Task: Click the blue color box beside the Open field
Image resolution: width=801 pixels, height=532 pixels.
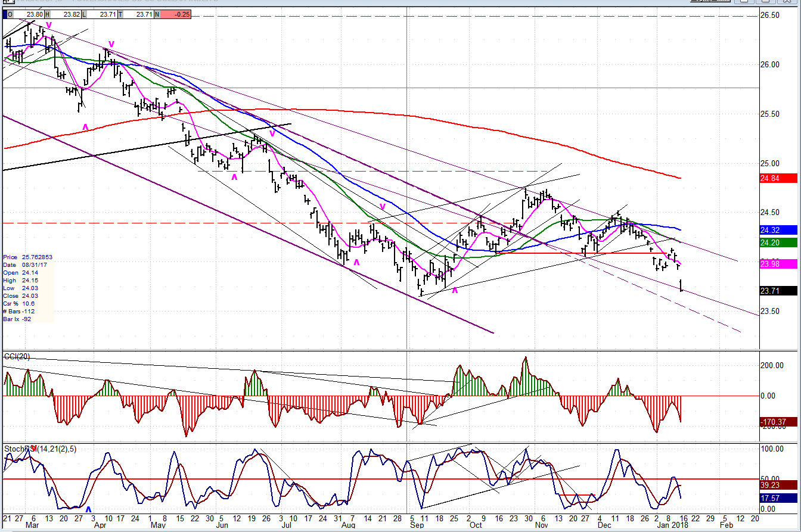Action: (x=6, y=14)
